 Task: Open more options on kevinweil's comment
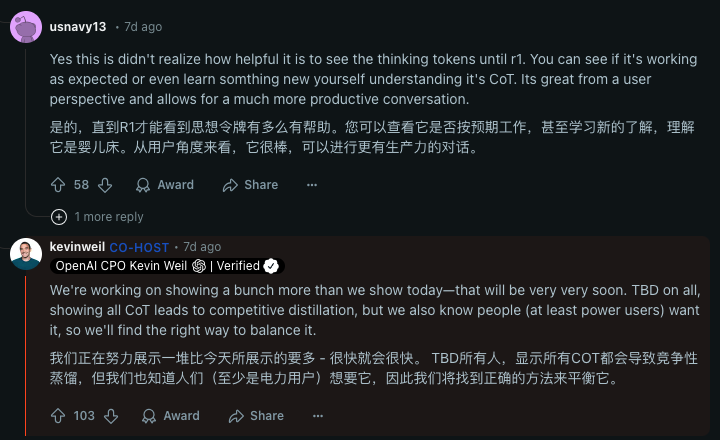coord(318,416)
